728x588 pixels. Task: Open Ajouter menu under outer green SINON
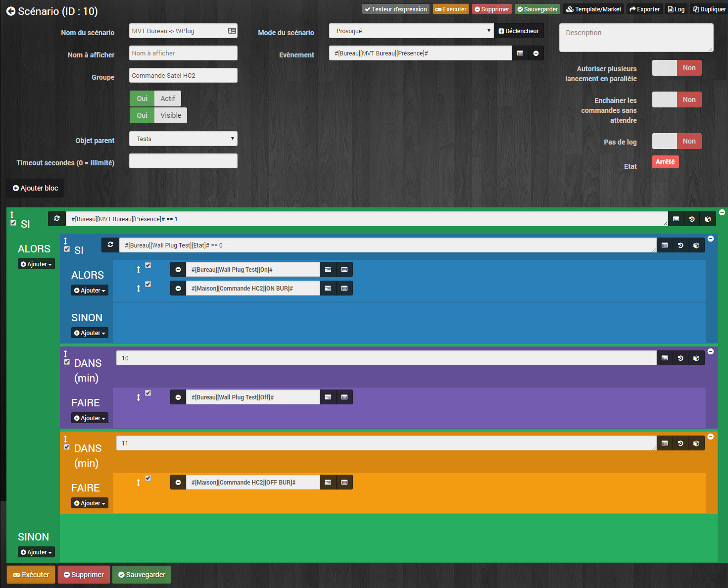36,552
